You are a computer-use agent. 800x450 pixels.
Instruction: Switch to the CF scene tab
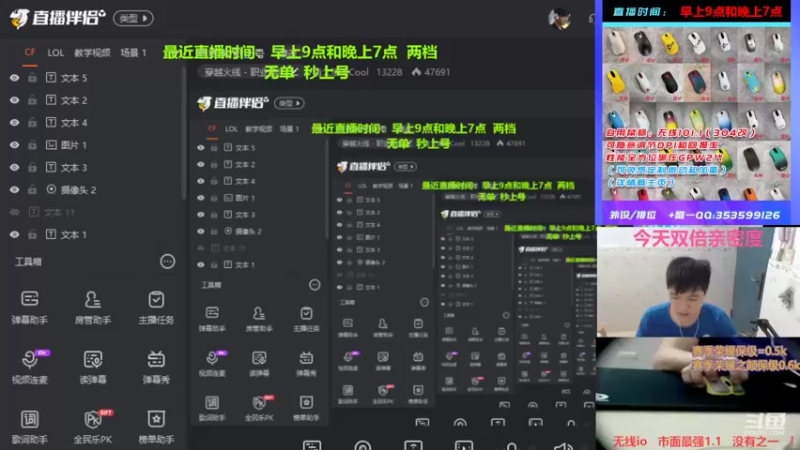30,53
